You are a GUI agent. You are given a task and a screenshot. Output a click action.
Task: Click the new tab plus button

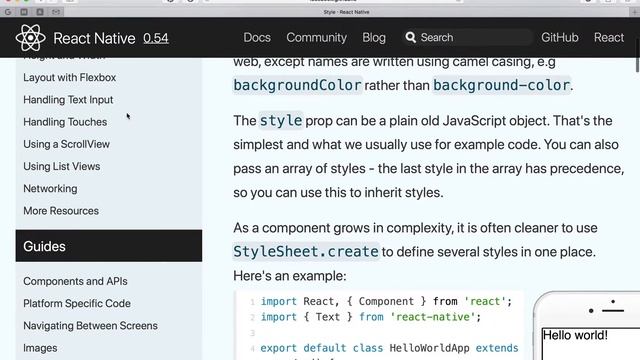pyautogui.click(x=634, y=12)
